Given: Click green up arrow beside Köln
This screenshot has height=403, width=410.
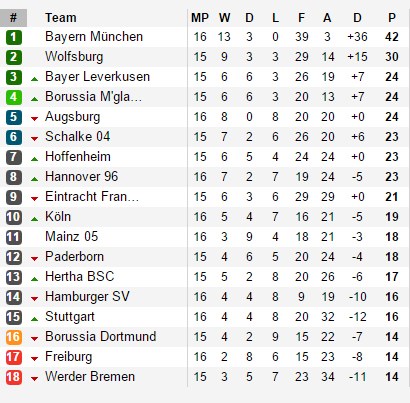Looking at the screenshot, I should [x=34, y=219].
